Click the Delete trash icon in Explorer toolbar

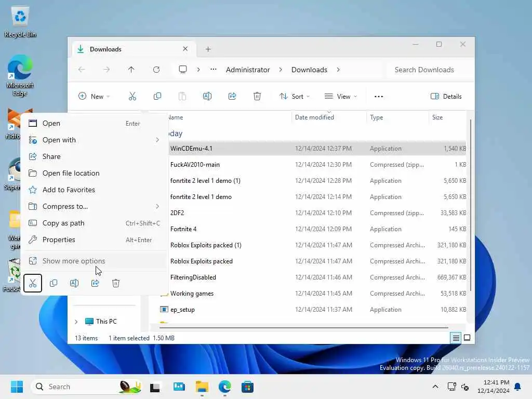coord(257,96)
